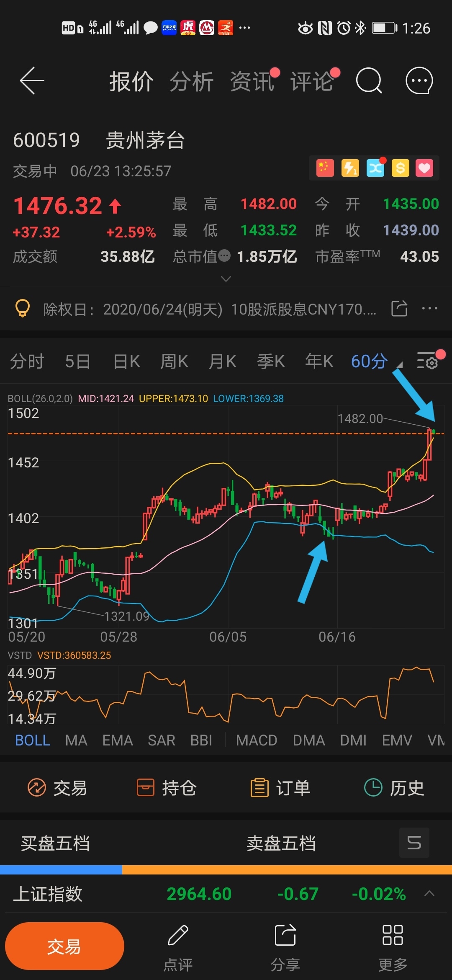452x980 pixels.
Task: Open 历史 history
Action: [394, 788]
